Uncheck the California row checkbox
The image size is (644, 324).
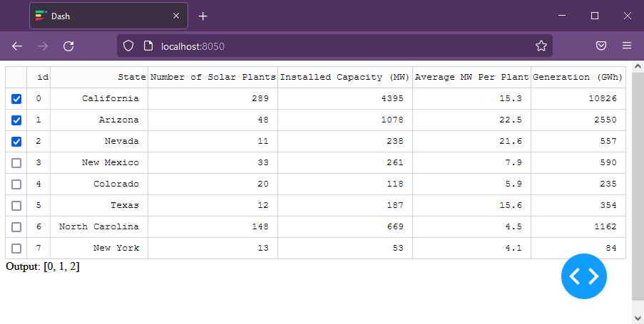[x=16, y=99]
